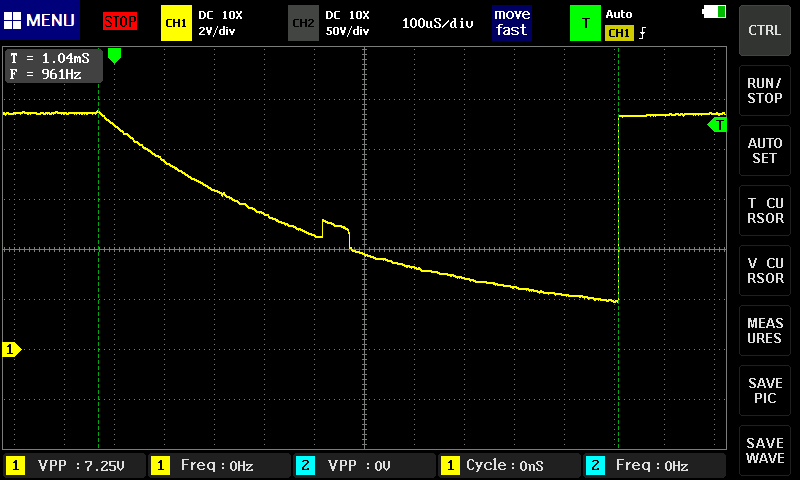The height and width of the screenshot is (480, 800).
Task: Enable the V CURSOR voltage cursors
Action: click(764, 270)
